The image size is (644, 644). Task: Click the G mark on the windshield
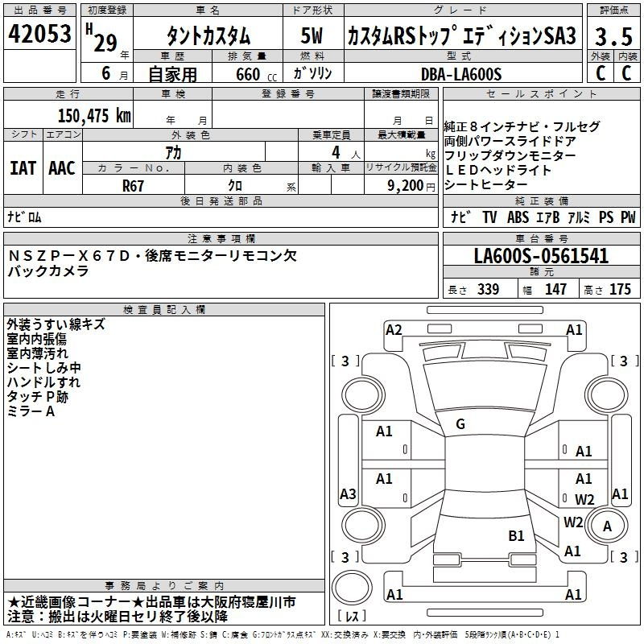click(460, 424)
